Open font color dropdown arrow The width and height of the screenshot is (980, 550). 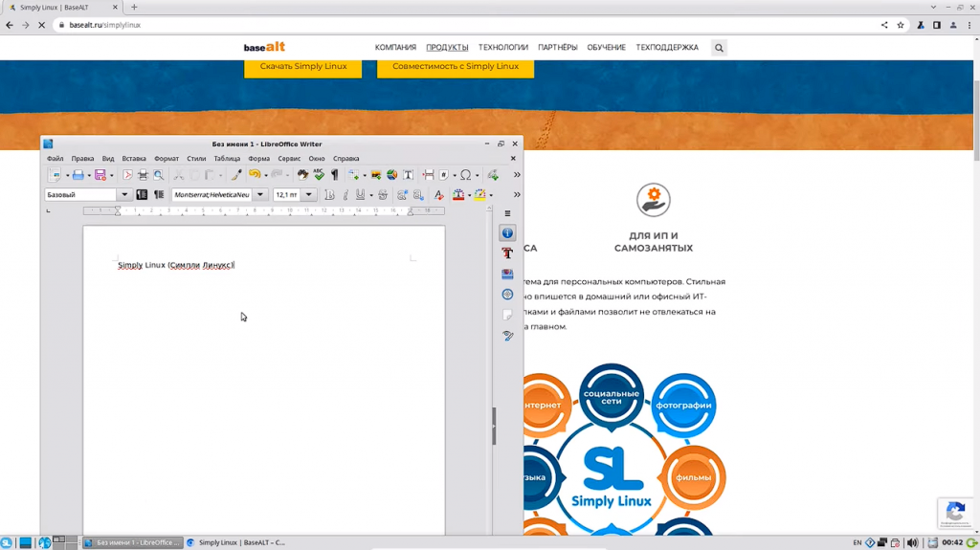coord(469,195)
